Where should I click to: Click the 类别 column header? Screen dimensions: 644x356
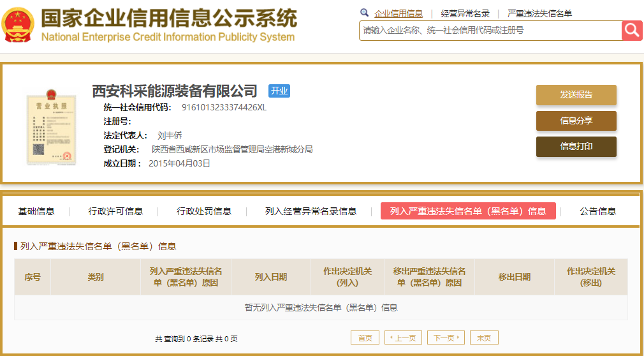click(96, 277)
